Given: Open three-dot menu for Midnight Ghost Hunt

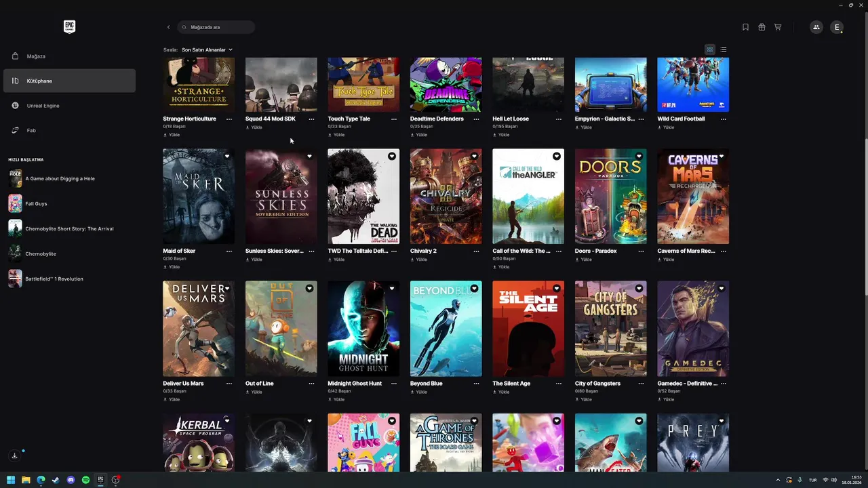Looking at the screenshot, I should coord(394,384).
